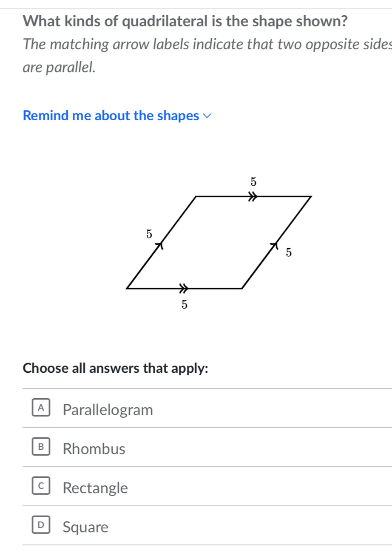
Task: Expand the 'Remind me about the shapes' link
Action: click(111, 115)
